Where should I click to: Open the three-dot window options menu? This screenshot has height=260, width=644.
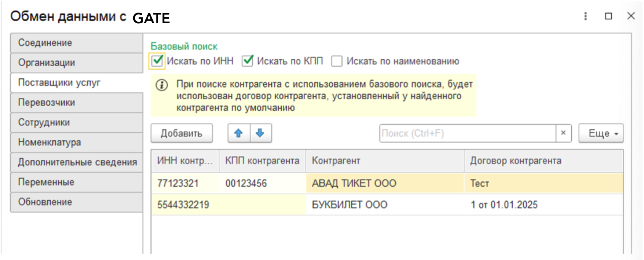pos(585,16)
